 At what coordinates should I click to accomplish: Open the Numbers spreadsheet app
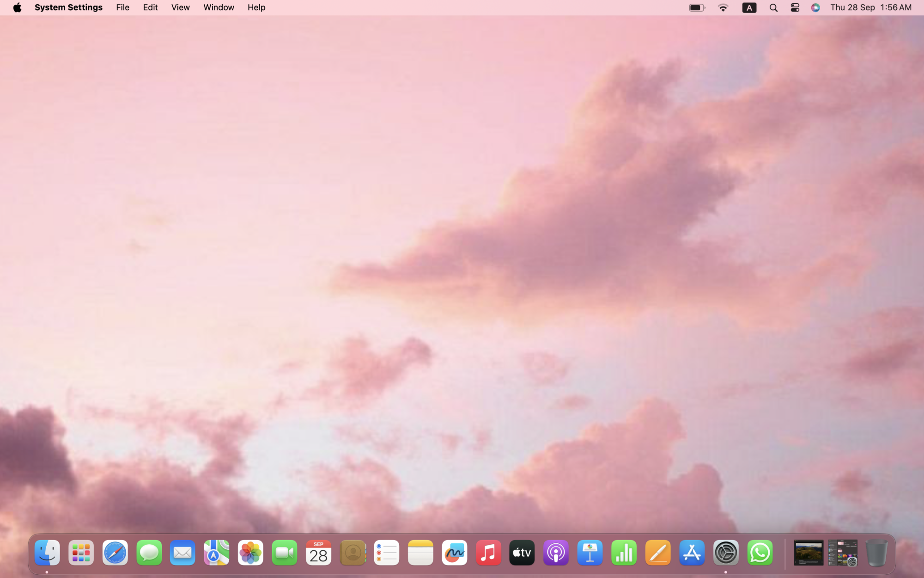(624, 553)
